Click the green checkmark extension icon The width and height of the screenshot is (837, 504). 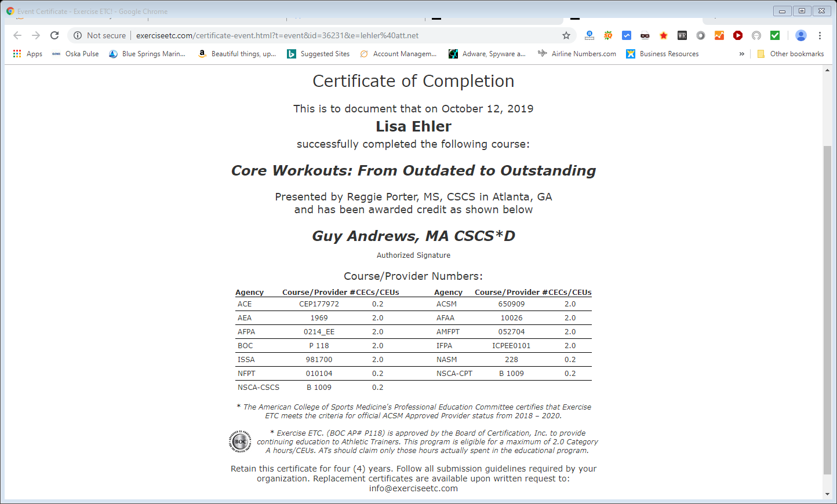775,35
